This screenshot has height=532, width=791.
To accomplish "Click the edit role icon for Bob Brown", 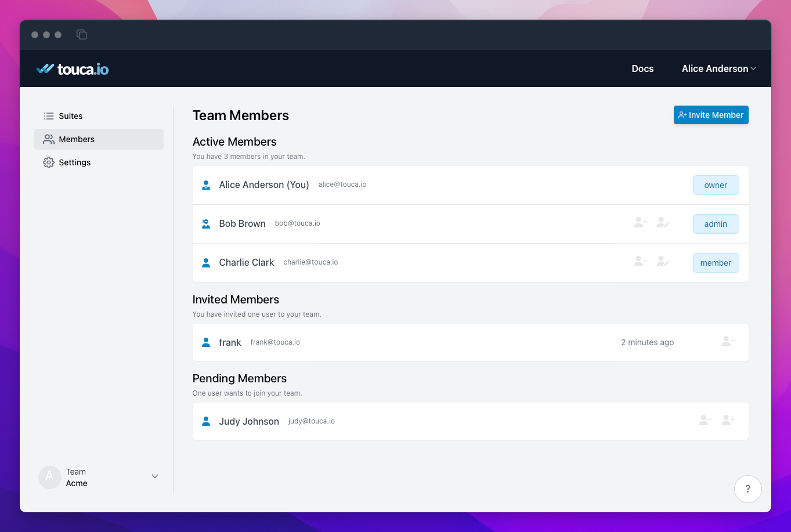I will pos(663,223).
